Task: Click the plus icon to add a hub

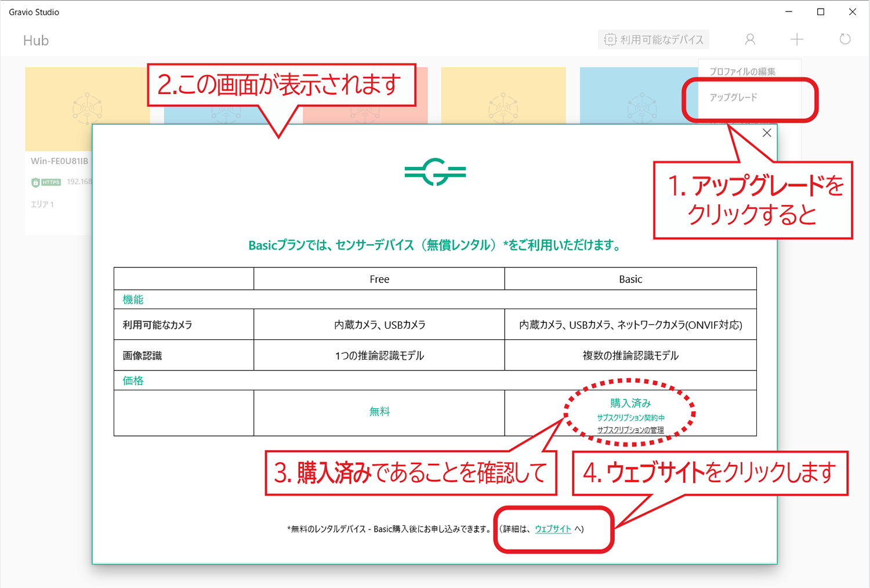Action: click(x=797, y=39)
